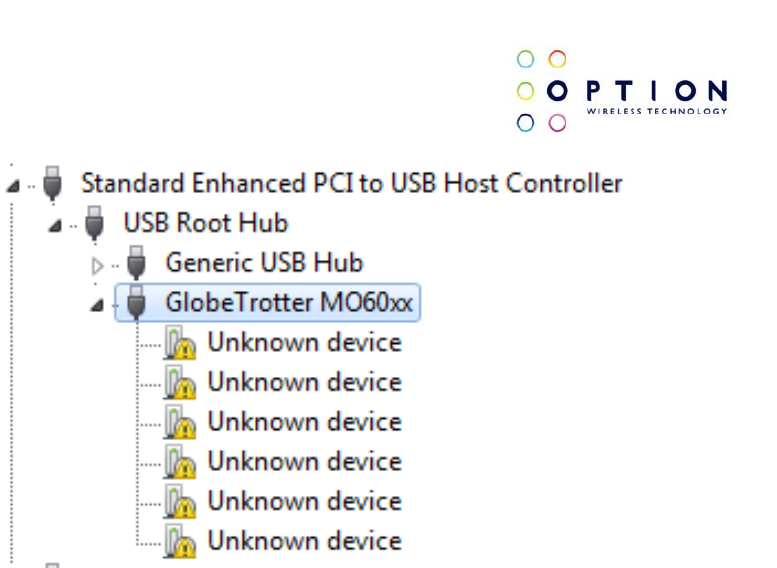Select the USB Root Hub entry

click(206, 223)
